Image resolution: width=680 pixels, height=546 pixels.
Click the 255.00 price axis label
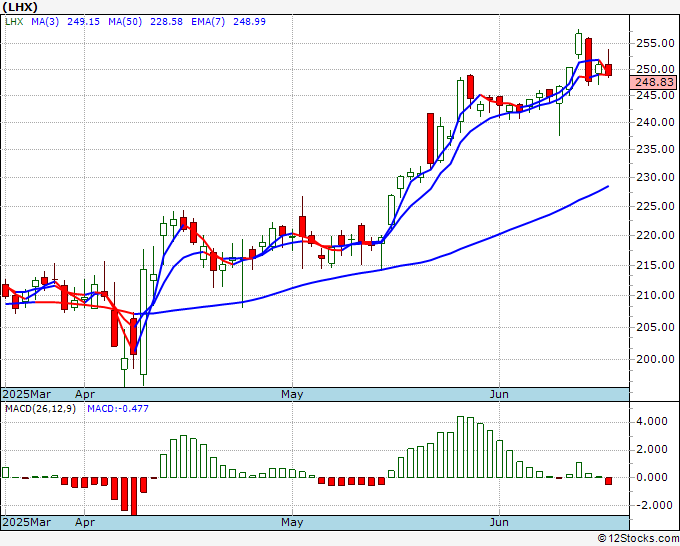[655, 43]
